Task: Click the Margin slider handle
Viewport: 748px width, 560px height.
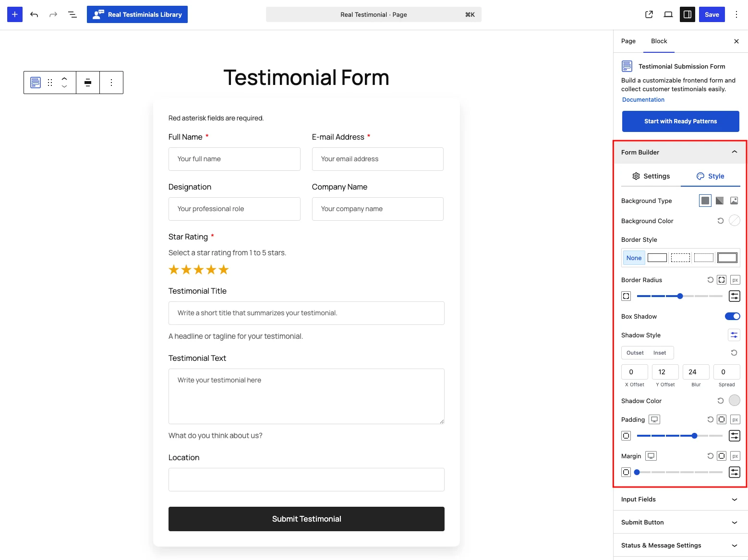Action: tap(637, 472)
